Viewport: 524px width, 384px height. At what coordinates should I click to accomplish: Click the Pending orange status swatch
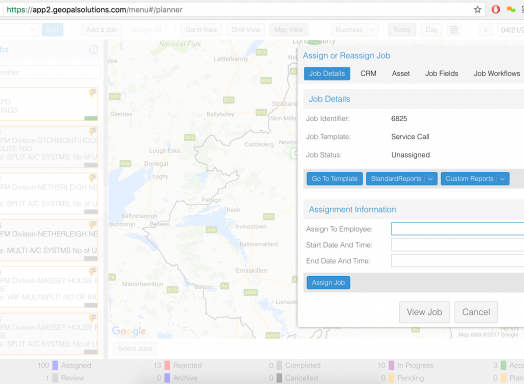point(391,378)
